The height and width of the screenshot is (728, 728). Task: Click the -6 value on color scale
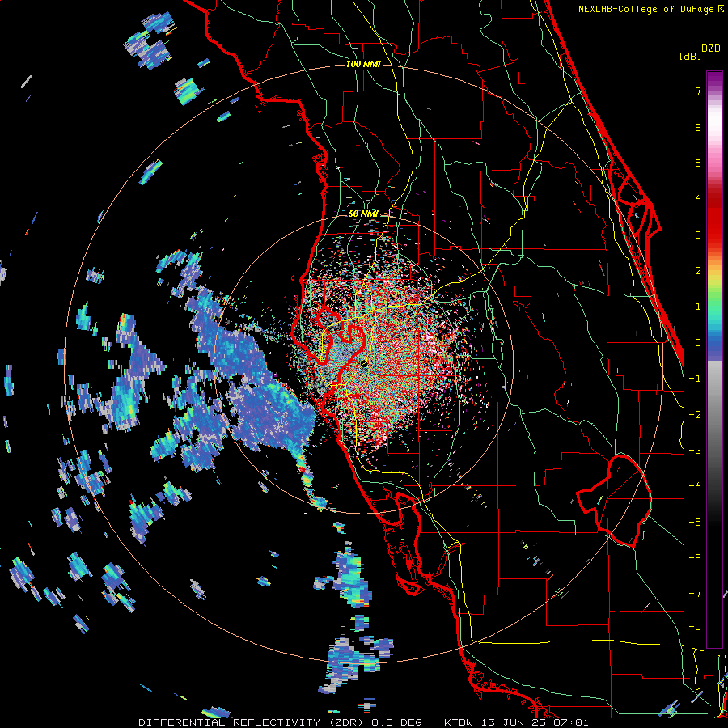click(695, 558)
